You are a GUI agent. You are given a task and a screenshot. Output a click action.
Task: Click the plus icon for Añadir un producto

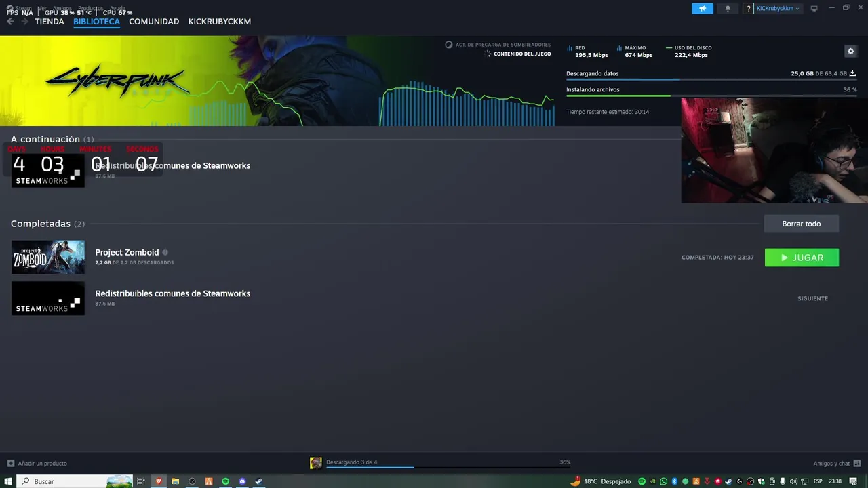(x=10, y=463)
